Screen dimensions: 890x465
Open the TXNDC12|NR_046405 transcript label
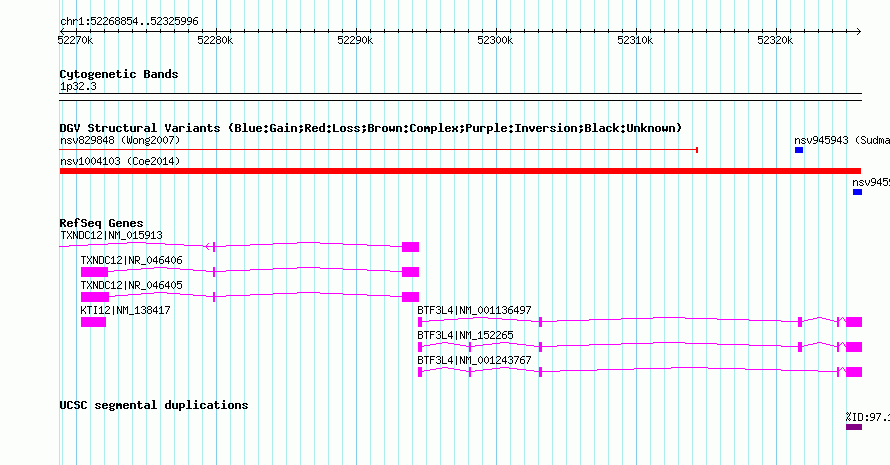tap(132, 285)
